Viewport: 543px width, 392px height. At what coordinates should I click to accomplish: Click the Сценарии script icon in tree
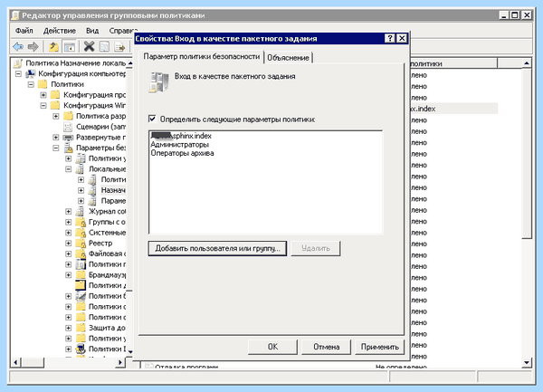point(68,127)
